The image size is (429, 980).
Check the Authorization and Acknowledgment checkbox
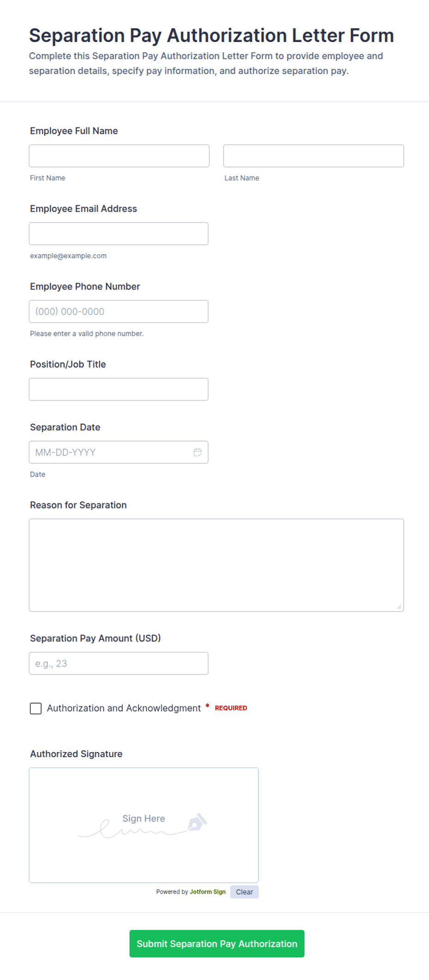tap(36, 708)
